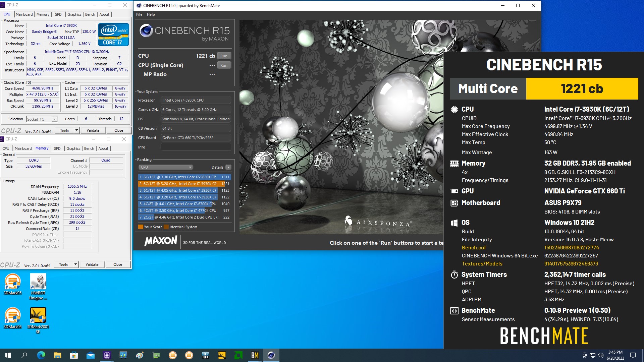
Task: Open the green graphics card icon on the taskbar
Action: click(156, 355)
